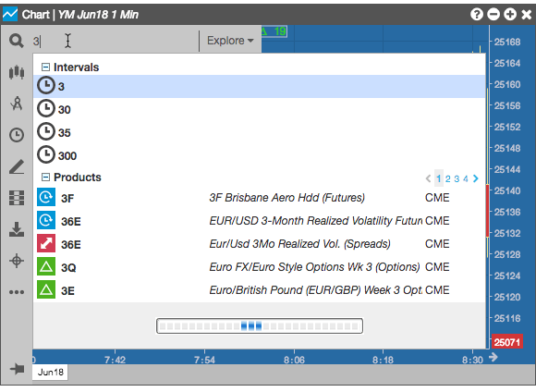The height and width of the screenshot is (392, 536).
Task: Open the candlestick chart type icon
Action: pyautogui.click(x=17, y=72)
